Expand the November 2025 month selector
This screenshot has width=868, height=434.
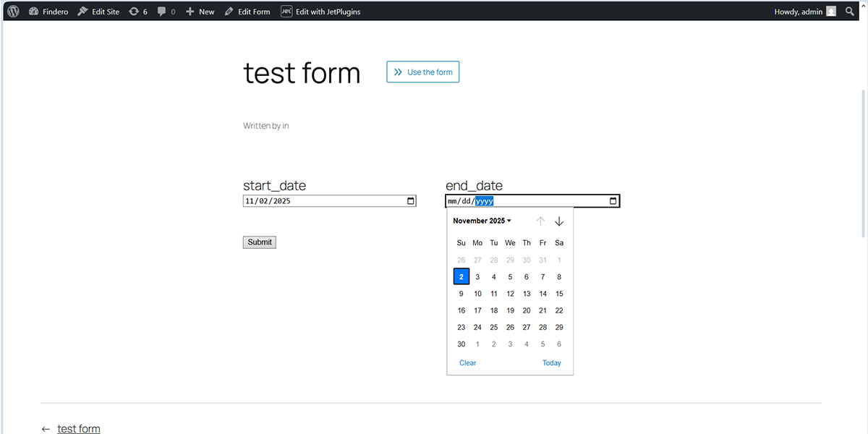(x=482, y=221)
